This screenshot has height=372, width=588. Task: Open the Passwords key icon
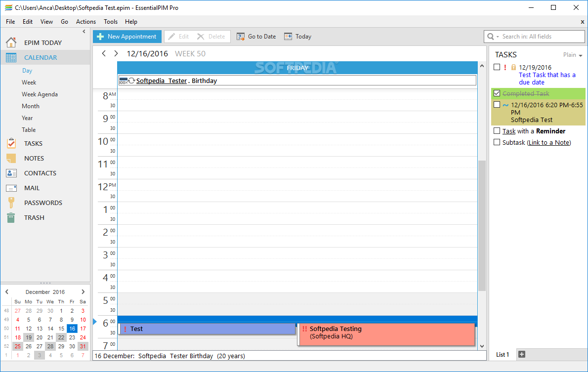pos(11,203)
